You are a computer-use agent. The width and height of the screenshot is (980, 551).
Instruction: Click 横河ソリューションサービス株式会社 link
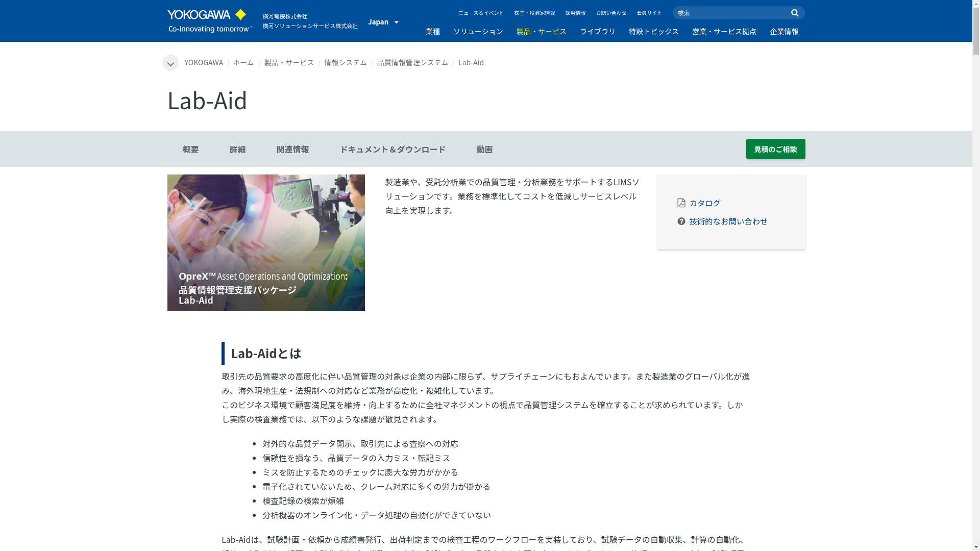click(x=310, y=26)
